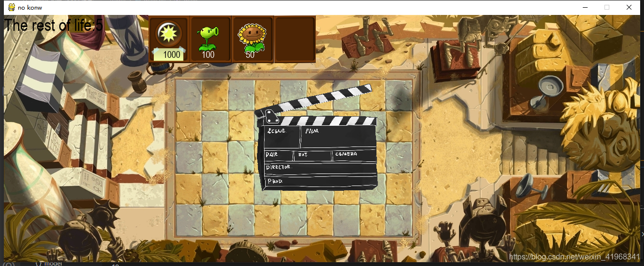Click the 'no konw' window title
The image size is (644, 266).
[30, 7]
